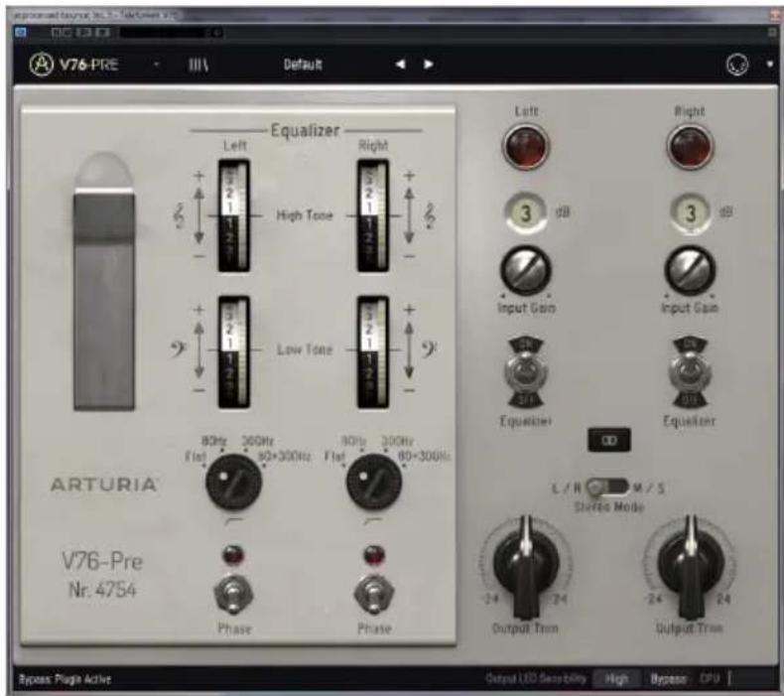
Task: Open the preset library browser icon
Action: [198, 65]
